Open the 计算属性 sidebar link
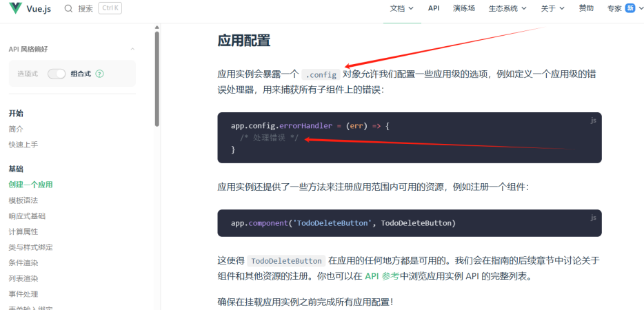The image size is (644, 332). [23, 231]
